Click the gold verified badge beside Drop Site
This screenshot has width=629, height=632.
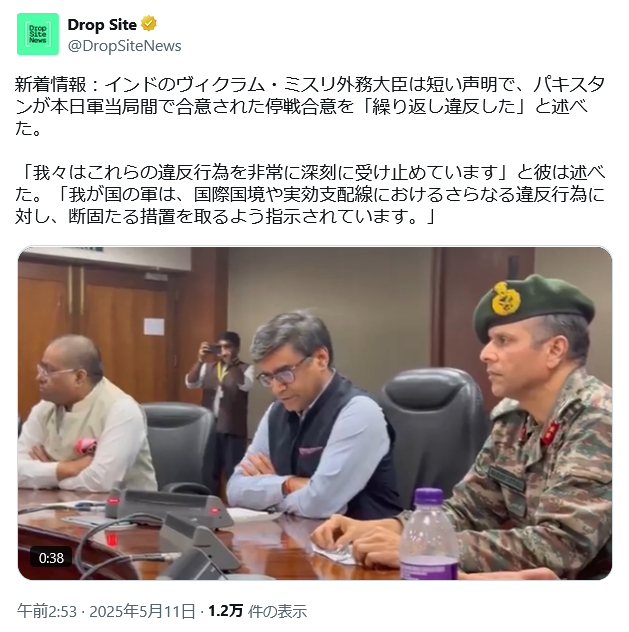(x=149, y=24)
